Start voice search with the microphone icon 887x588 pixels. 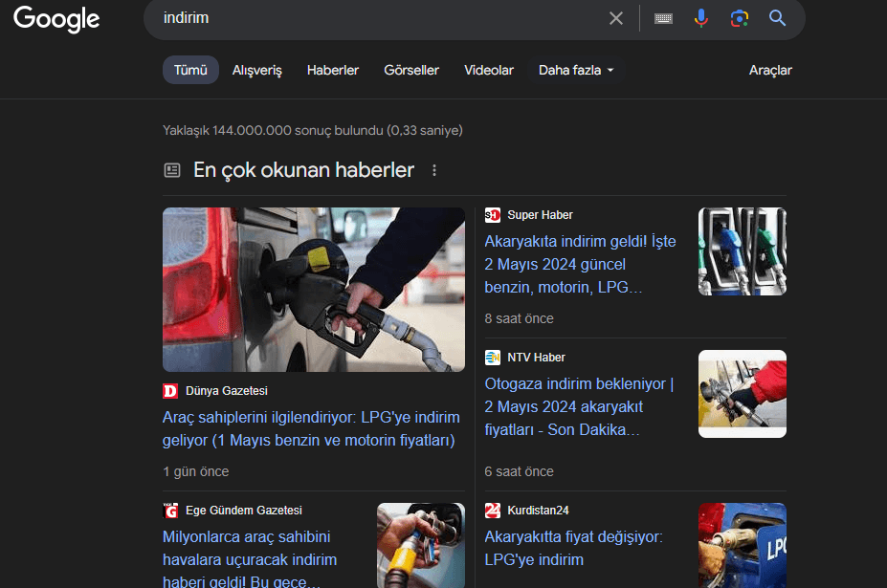(x=700, y=18)
